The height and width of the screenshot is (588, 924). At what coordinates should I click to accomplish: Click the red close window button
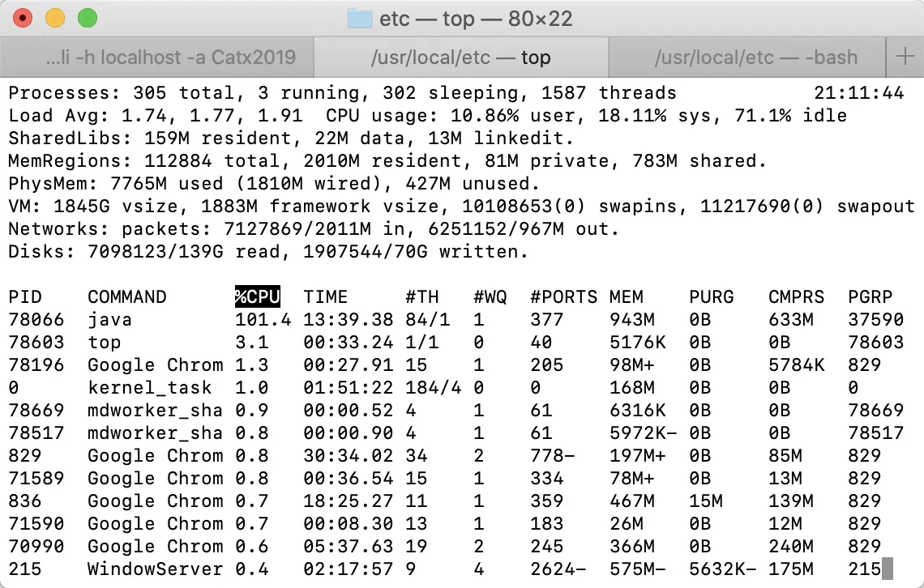tap(23, 19)
